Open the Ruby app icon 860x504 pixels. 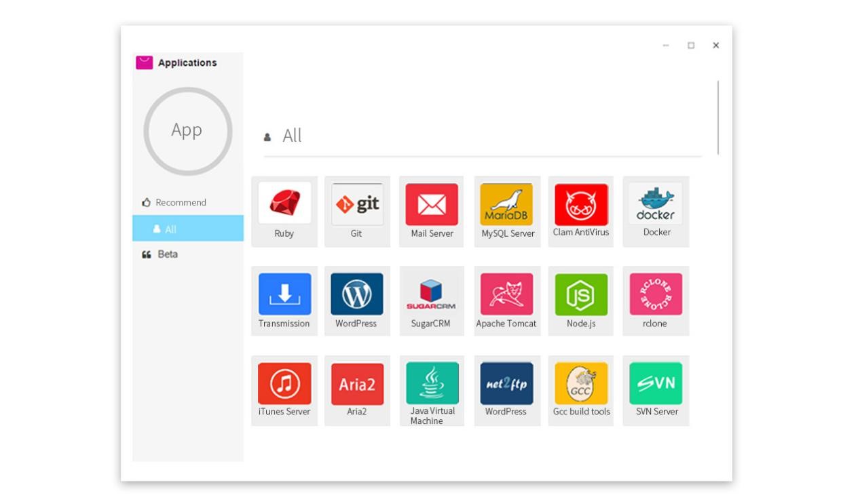click(x=284, y=203)
